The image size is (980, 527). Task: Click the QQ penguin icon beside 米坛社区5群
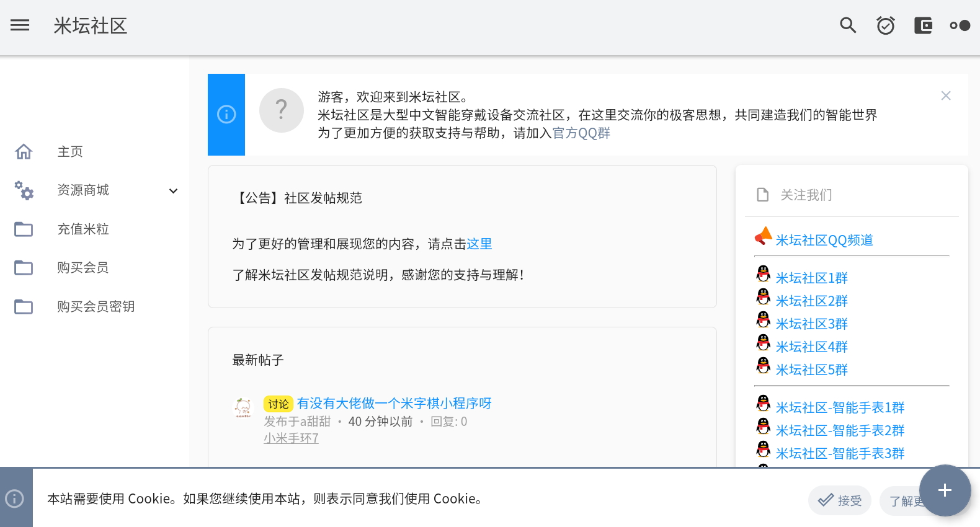[764, 366]
